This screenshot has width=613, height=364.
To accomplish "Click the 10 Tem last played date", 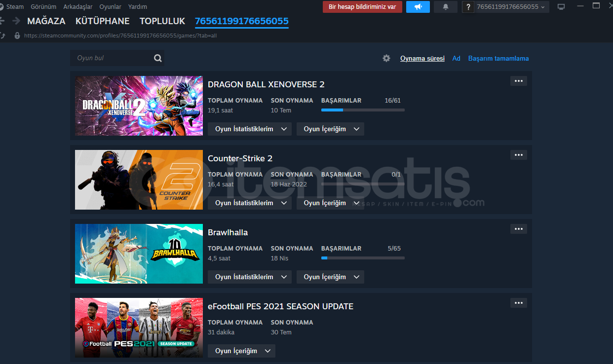I will 281,110.
